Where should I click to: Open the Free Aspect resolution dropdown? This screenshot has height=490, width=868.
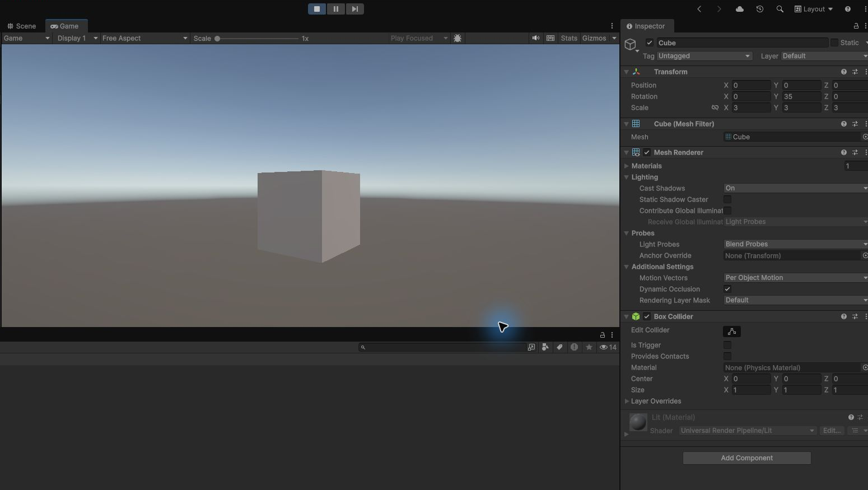tap(144, 38)
